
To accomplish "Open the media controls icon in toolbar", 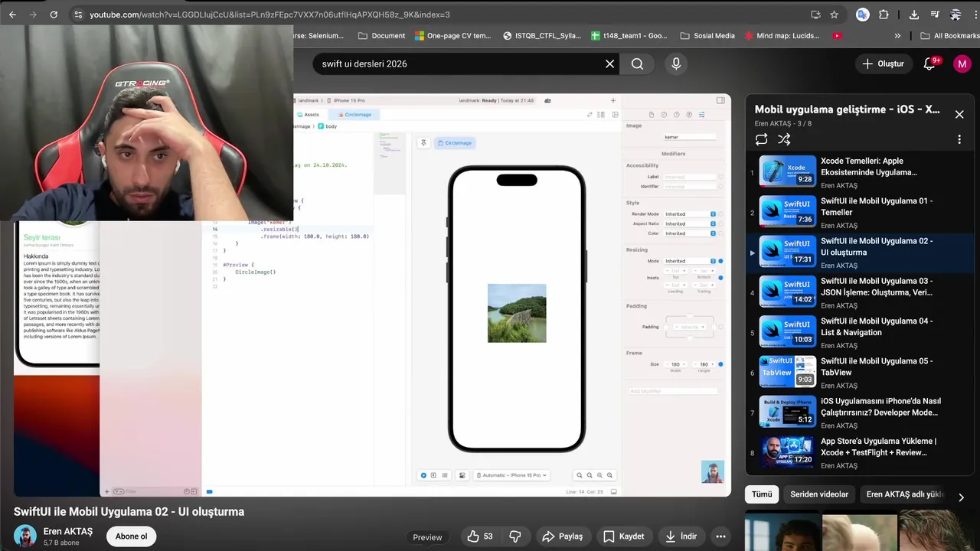I will (x=935, y=15).
